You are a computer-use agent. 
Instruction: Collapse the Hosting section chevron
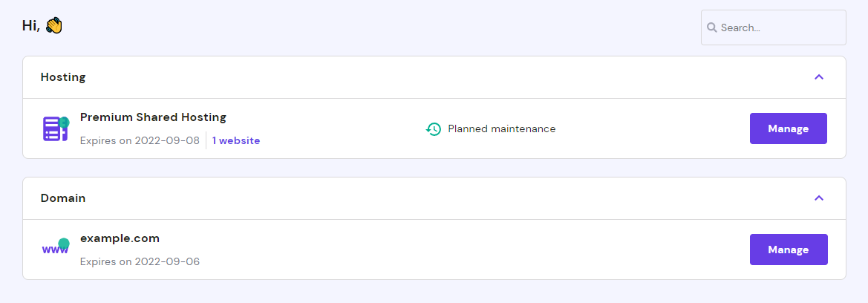(819, 76)
